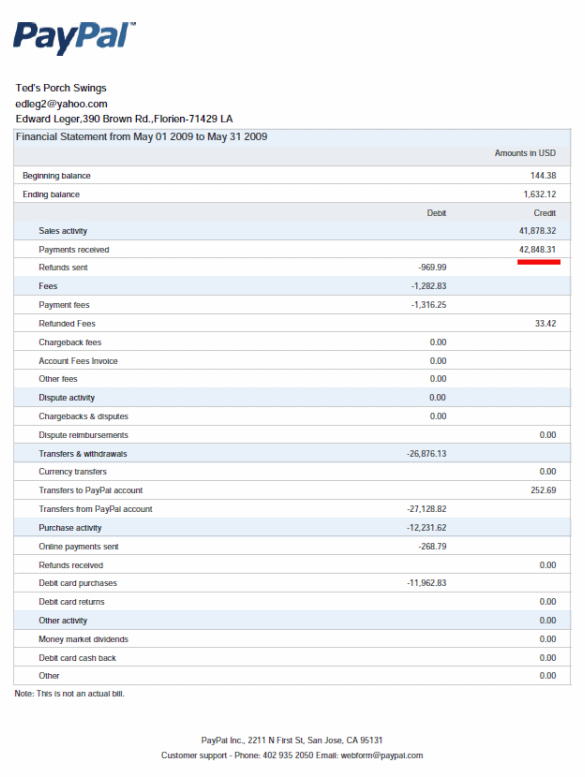Image resolution: width=585 pixels, height=777 pixels.
Task: Select the Beginning balance label
Action: tap(56, 176)
